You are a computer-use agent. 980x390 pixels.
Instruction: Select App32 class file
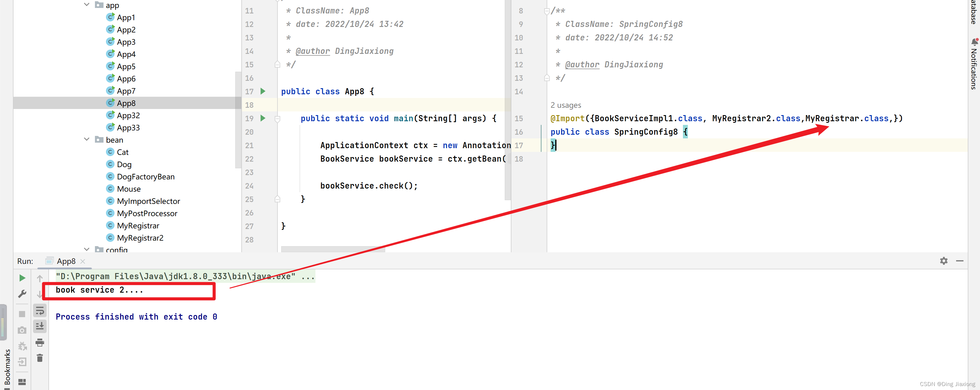click(128, 115)
